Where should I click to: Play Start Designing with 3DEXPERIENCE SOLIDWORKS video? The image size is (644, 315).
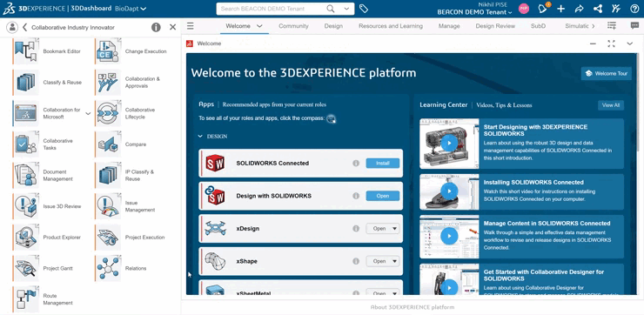tap(449, 144)
